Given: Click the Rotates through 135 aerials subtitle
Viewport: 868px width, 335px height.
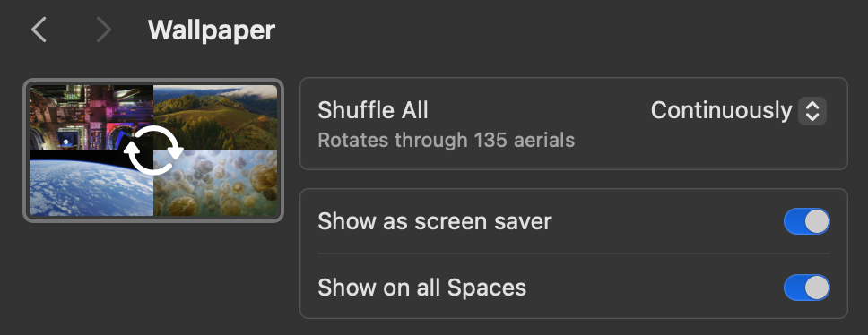Looking at the screenshot, I should pyautogui.click(x=447, y=141).
